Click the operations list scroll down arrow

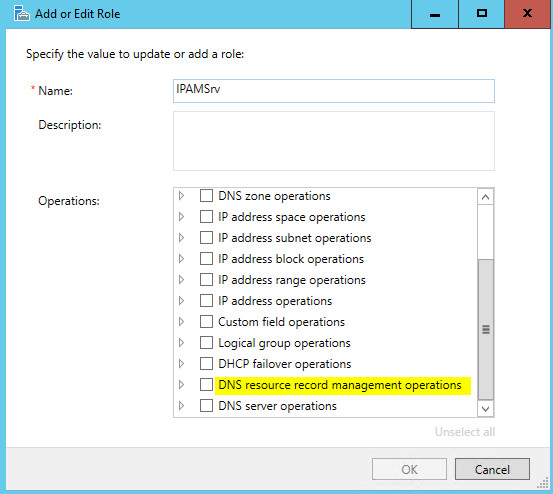pyautogui.click(x=485, y=409)
